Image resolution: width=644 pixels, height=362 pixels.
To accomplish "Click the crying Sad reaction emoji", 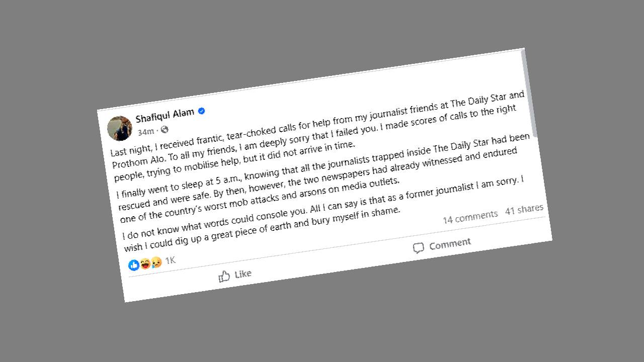I will click(156, 262).
